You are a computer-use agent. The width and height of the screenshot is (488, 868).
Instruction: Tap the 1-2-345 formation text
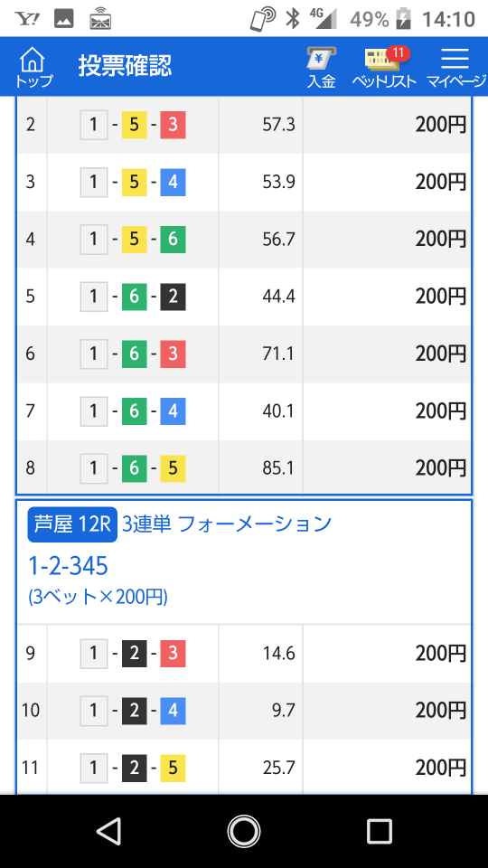68,566
